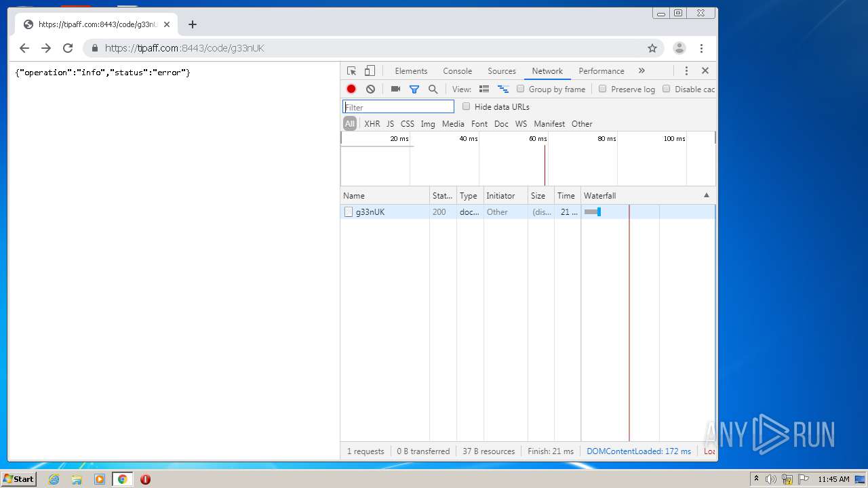Toggle the overview waterfall view icon
The image size is (868, 488).
click(x=503, y=89)
